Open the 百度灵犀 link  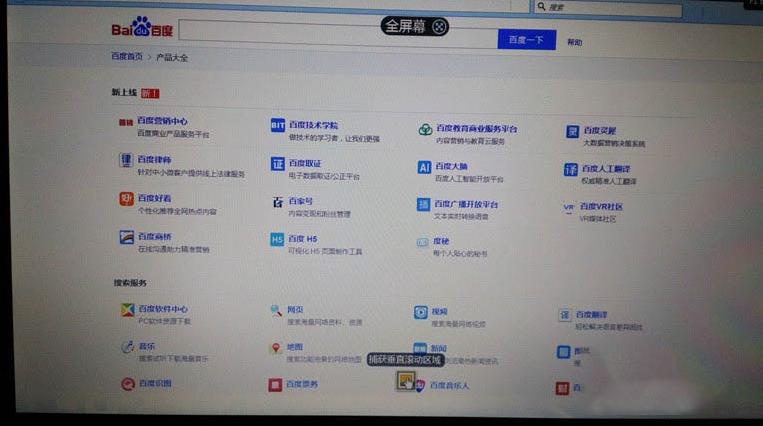pyautogui.click(x=600, y=130)
